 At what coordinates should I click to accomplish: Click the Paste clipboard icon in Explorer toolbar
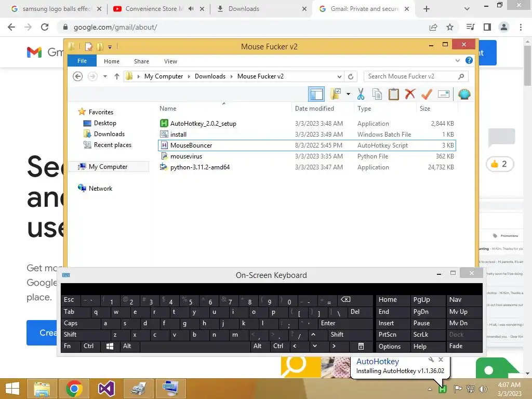click(394, 95)
